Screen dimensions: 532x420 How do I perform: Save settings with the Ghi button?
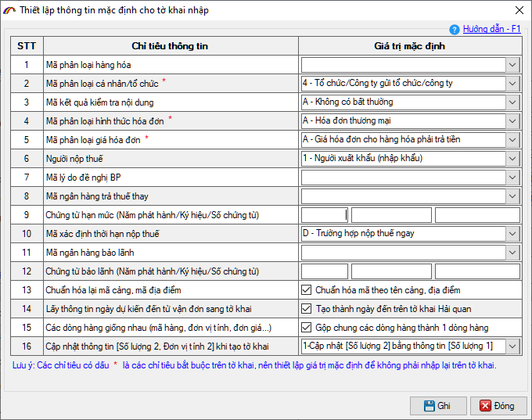(438, 405)
